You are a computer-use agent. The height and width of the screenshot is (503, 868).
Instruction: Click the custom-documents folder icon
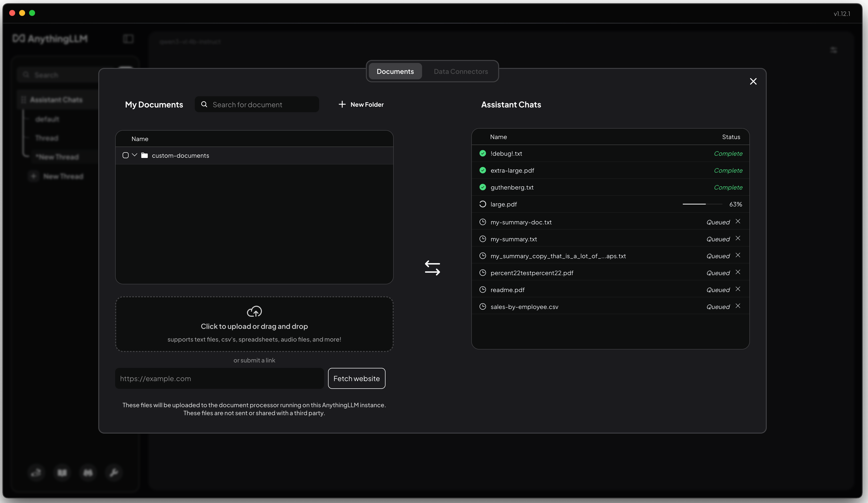(x=145, y=155)
